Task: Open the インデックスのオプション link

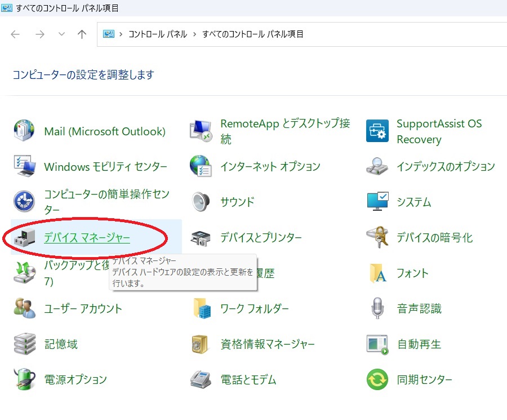Action: tap(446, 167)
